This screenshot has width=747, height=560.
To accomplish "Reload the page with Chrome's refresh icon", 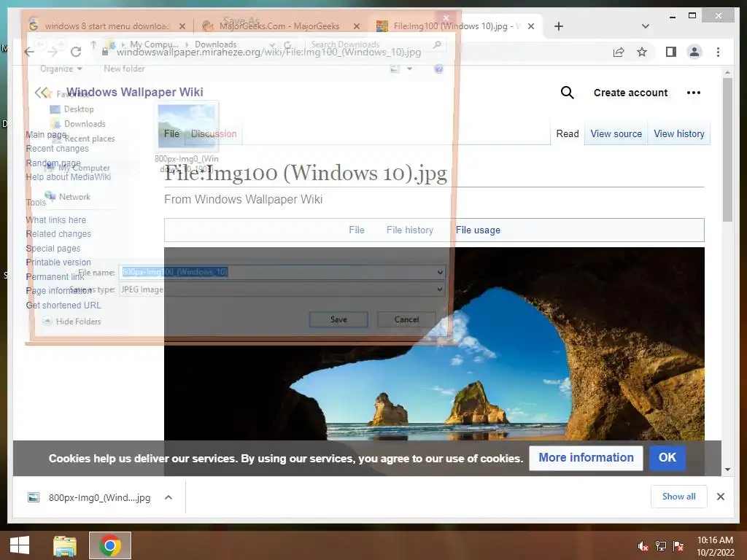I will point(76,52).
